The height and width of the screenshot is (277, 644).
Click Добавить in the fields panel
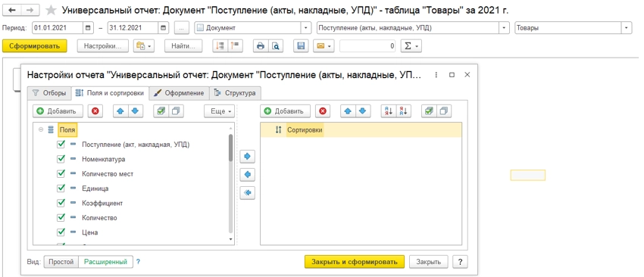(58, 111)
